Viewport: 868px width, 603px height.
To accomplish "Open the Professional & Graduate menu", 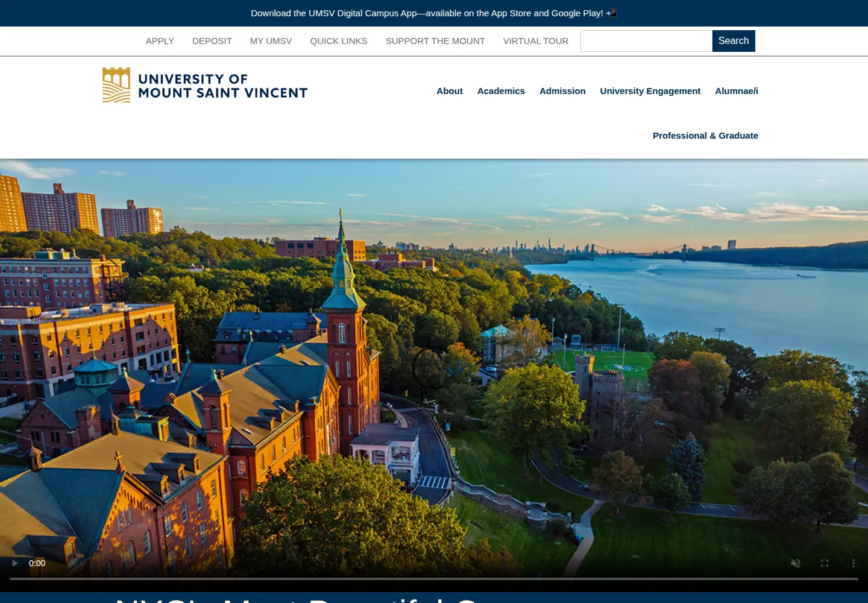I will point(705,136).
